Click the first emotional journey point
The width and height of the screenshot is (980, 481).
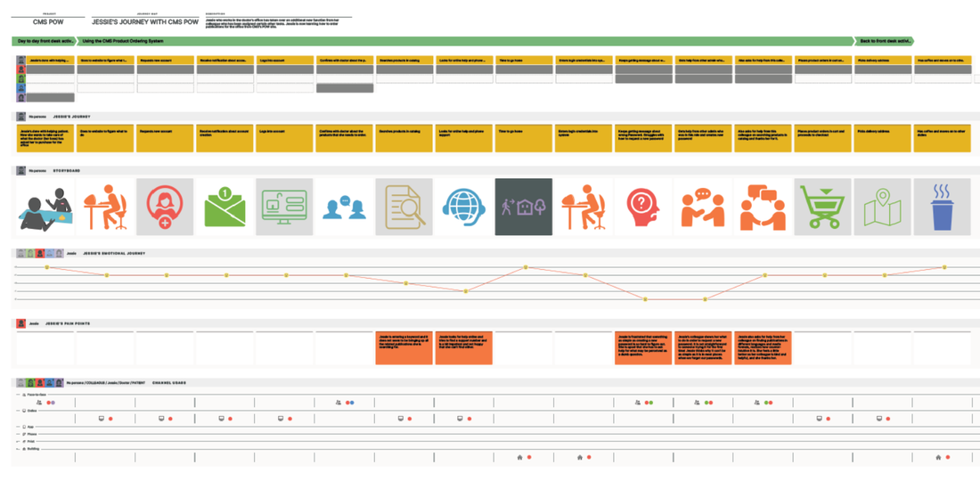click(x=47, y=267)
